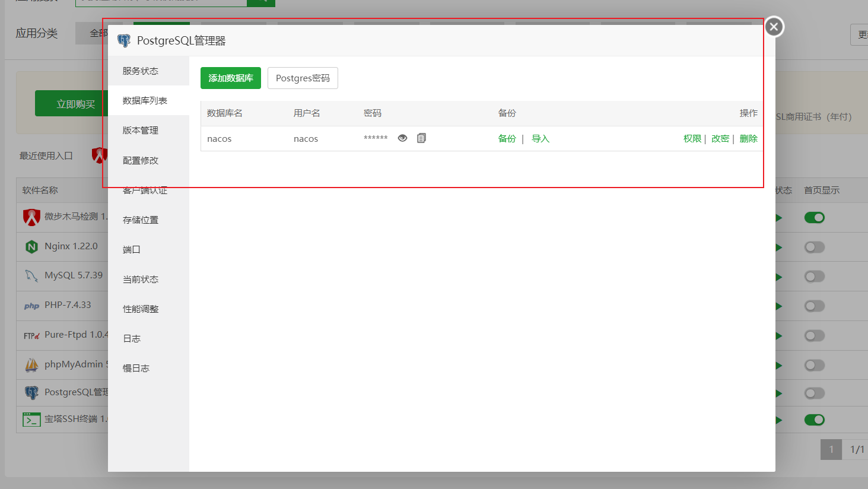The image size is (868, 489).
Task: Click the 宝塔SSH终端 terminal icon
Action: pyautogui.click(x=31, y=420)
